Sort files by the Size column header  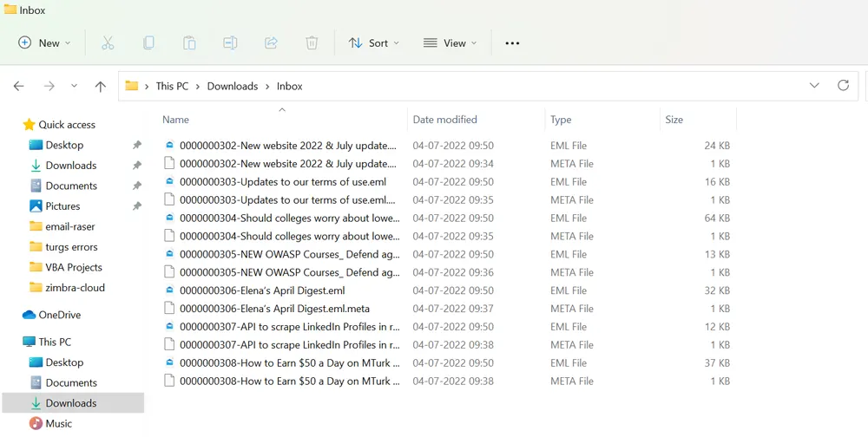[674, 120]
